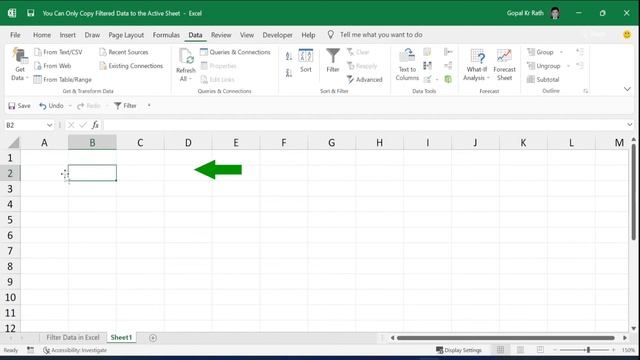Open Existing Connections
640x360 pixels.
131,66
